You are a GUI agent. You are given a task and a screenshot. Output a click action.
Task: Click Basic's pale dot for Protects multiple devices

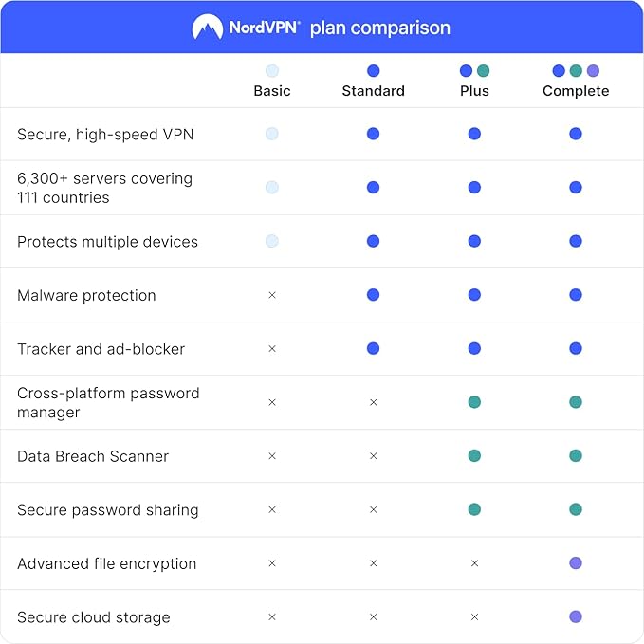coord(272,241)
